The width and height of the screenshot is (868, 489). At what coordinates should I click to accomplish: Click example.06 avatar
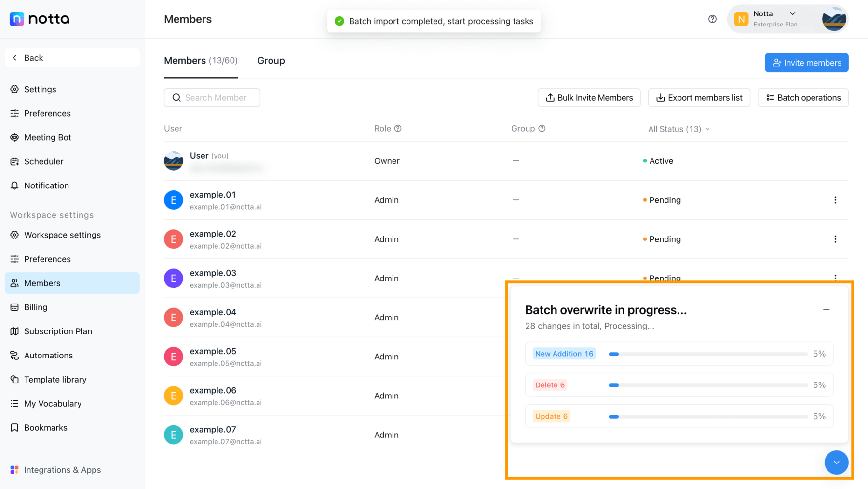click(174, 396)
